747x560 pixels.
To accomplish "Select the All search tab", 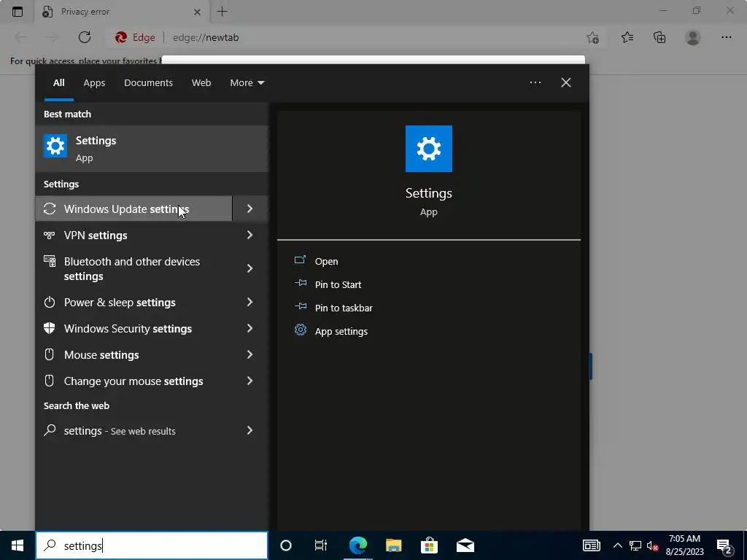I will [x=58, y=83].
